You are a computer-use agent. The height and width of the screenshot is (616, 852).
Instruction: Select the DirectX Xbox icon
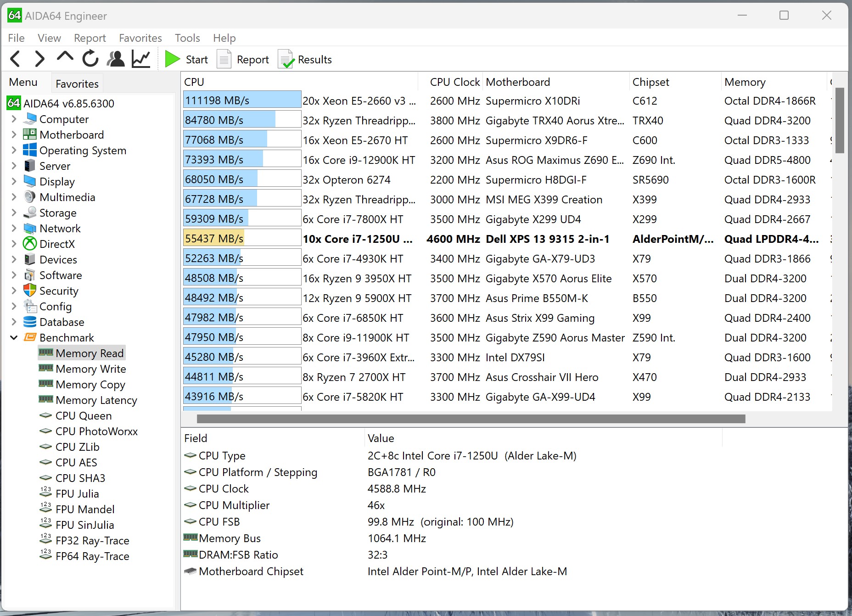click(30, 244)
